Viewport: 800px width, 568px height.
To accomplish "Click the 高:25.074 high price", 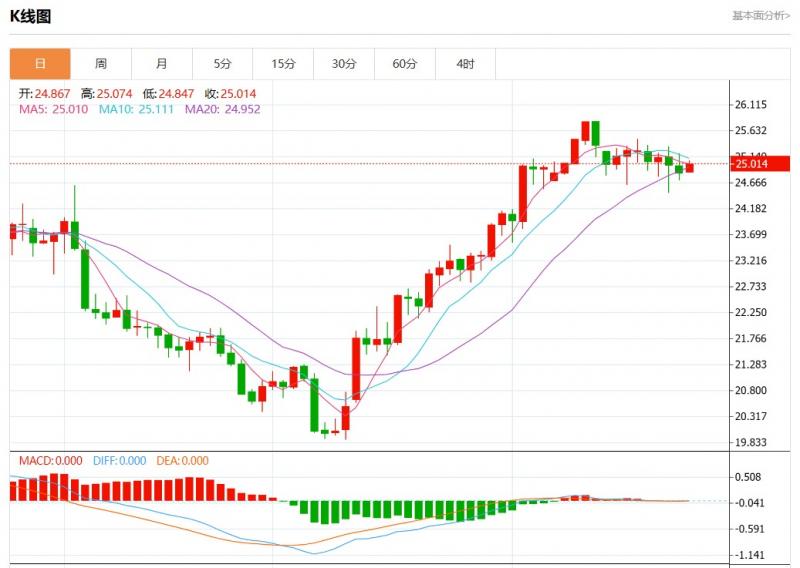I will 106,94.
